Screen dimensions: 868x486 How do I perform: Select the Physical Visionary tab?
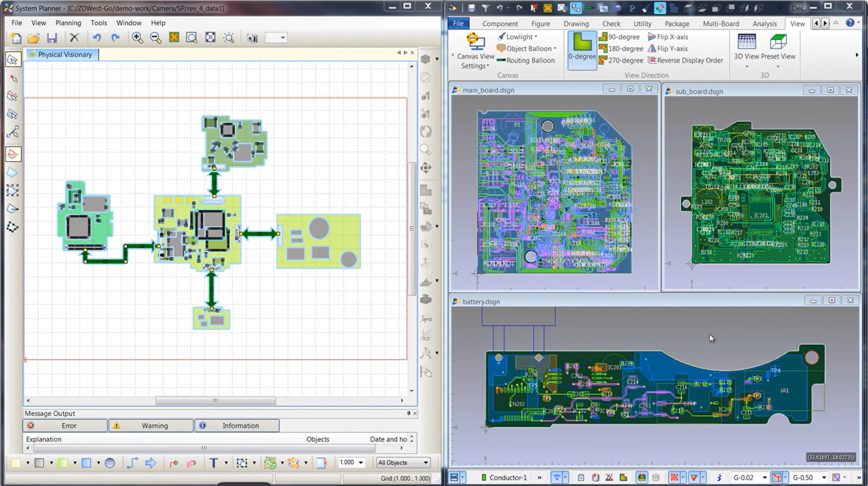(61, 55)
